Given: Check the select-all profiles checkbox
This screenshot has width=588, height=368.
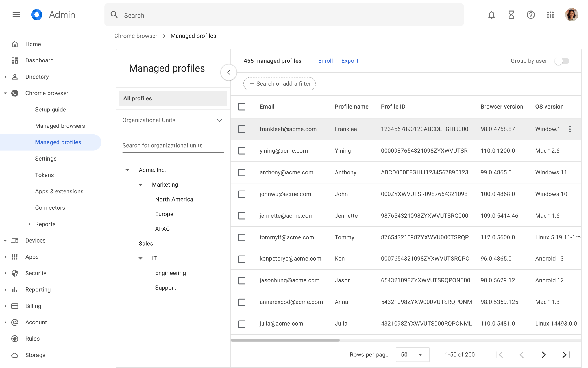Looking at the screenshot, I should pos(241,106).
